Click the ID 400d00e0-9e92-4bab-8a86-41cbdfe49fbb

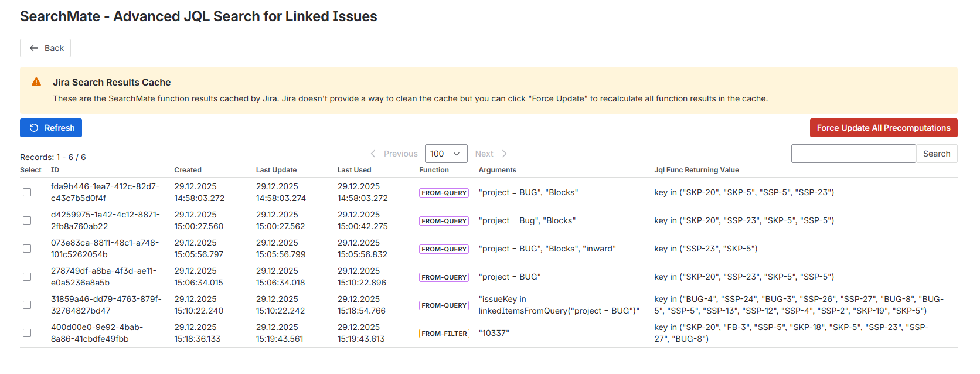(x=97, y=333)
